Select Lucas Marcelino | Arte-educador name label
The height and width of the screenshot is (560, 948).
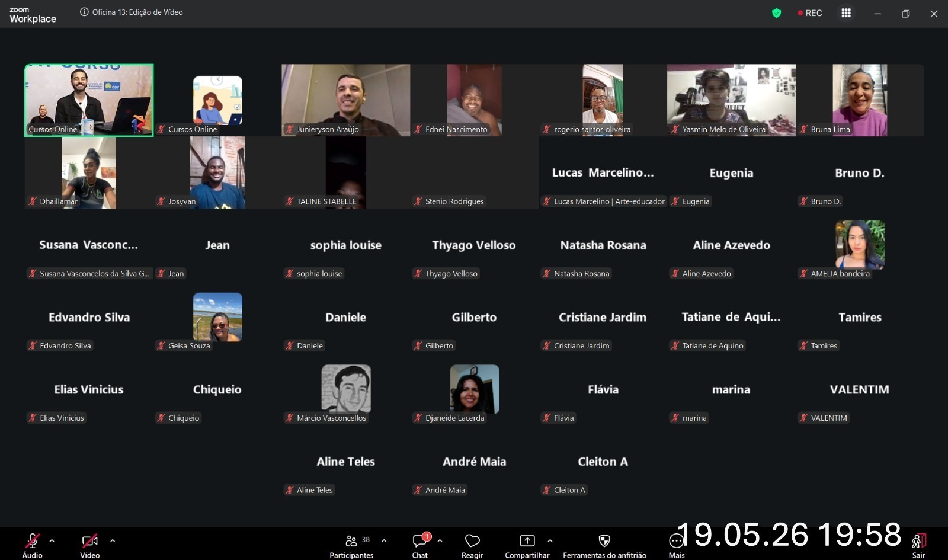pyautogui.click(x=609, y=201)
